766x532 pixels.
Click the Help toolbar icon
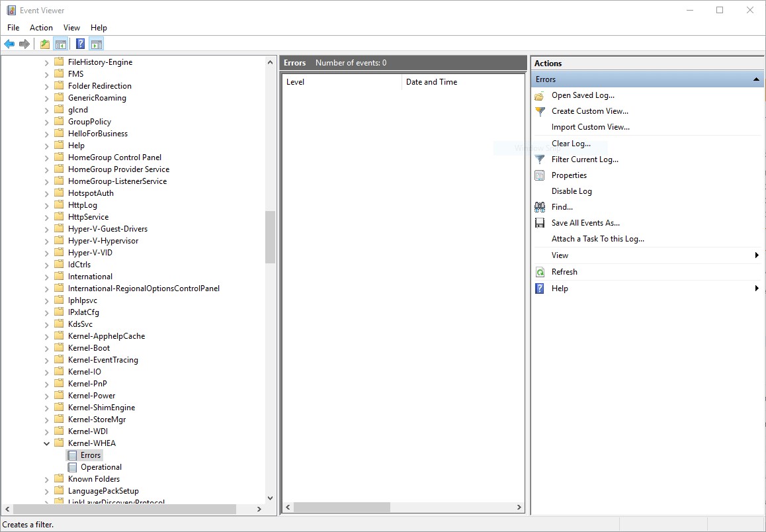[x=81, y=44]
